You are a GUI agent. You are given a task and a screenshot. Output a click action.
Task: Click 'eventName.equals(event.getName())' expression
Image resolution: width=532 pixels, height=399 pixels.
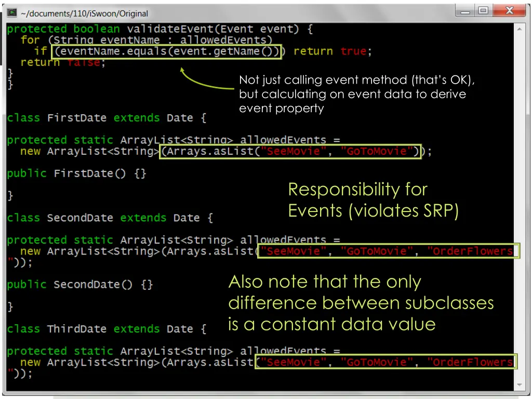166,51
